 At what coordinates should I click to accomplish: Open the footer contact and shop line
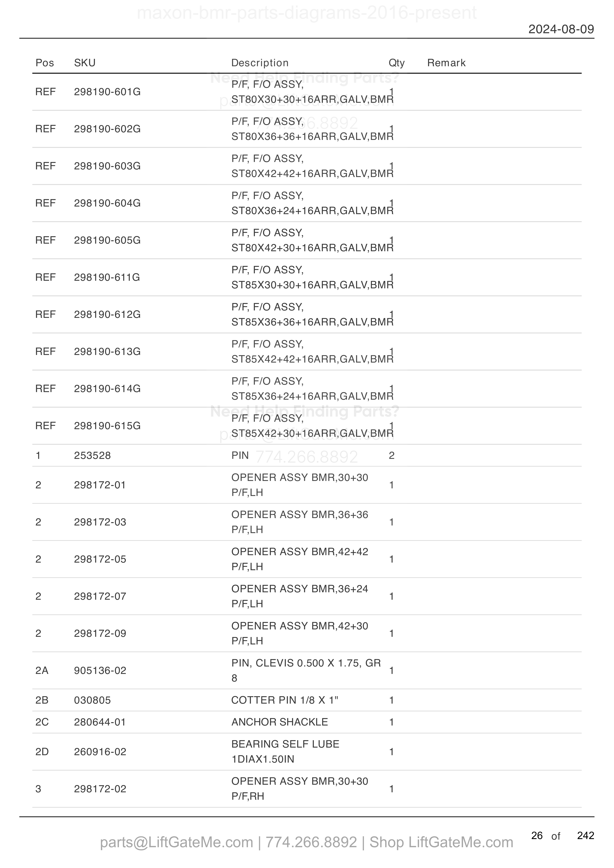[x=306, y=842]
